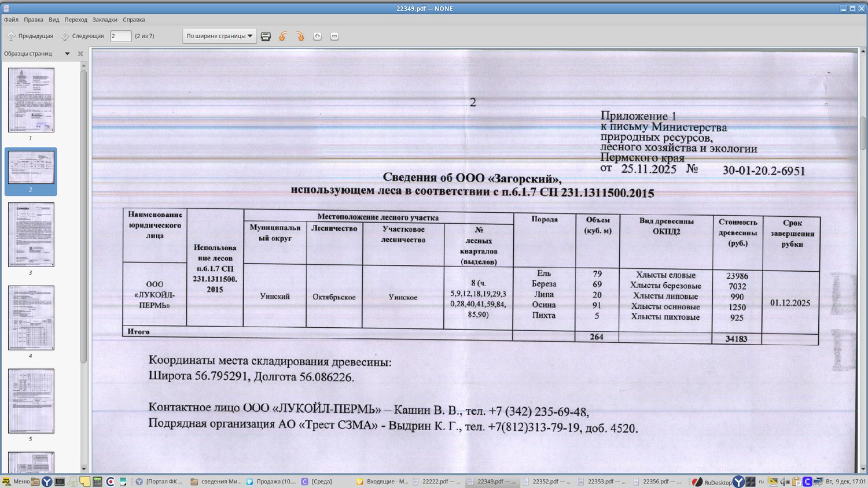Viewport: 868px width, 488px height.
Task: Open the Файл menu
Action: click(x=11, y=20)
